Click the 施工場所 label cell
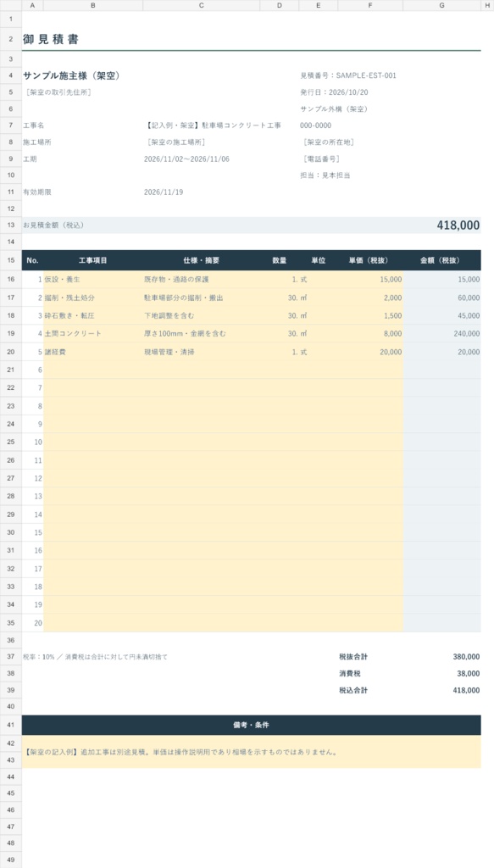This screenshot has width=494, height=868. pos(37,142)
